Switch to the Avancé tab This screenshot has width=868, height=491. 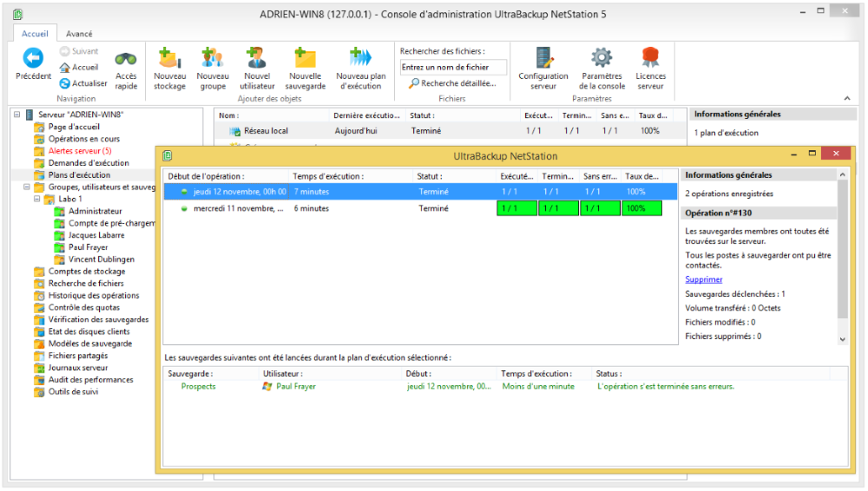coord(79,34)
